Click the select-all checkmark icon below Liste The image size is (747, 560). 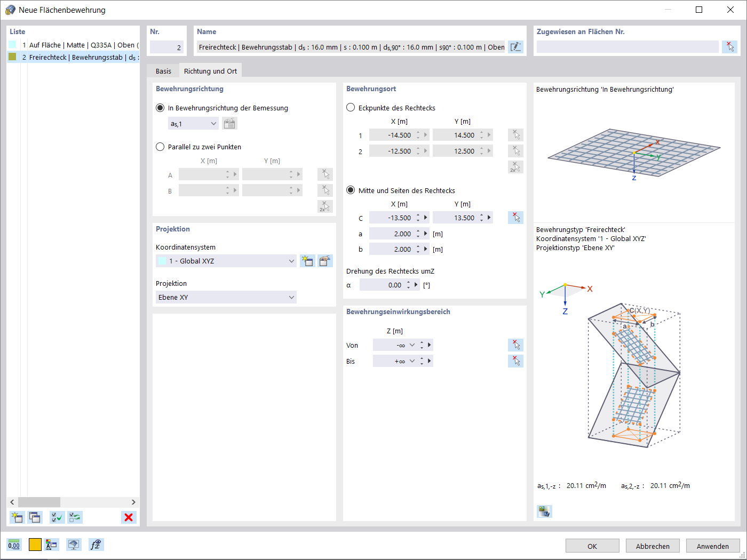(57, 517)
